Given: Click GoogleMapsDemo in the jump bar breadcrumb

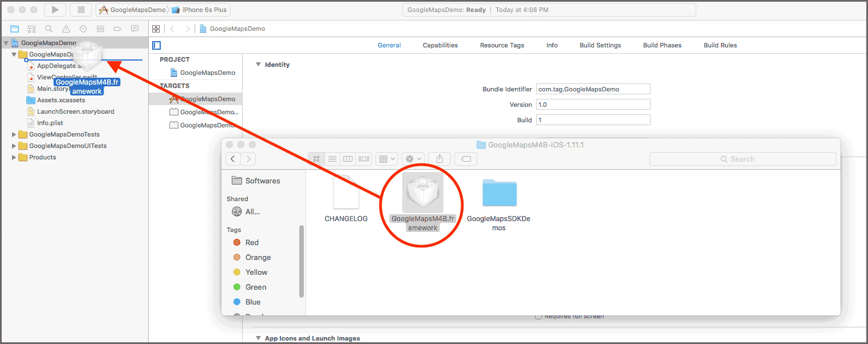Looking at the screenshot, I should [232, 29].
